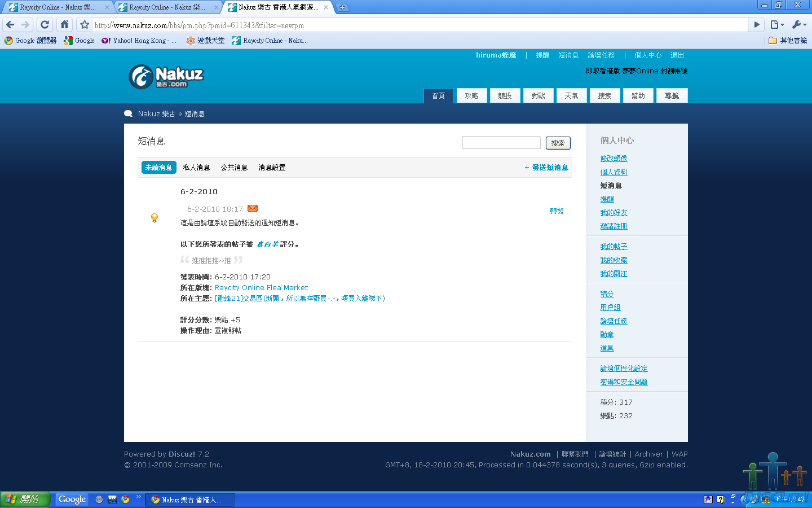Image resolution: width=812 pixels, height=508 pixels.
Task: Open a new browser tab
Action: (x=342, y=7)
